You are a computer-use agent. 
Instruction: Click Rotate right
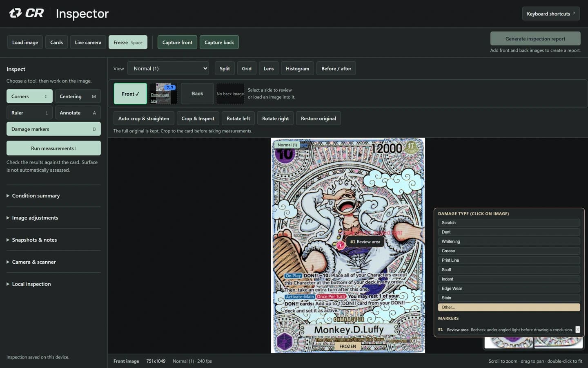(275, 118)
